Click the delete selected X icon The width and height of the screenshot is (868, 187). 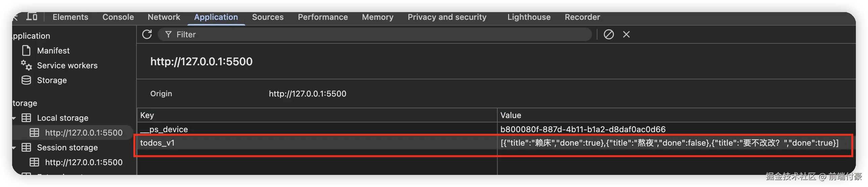click(626, 34)
